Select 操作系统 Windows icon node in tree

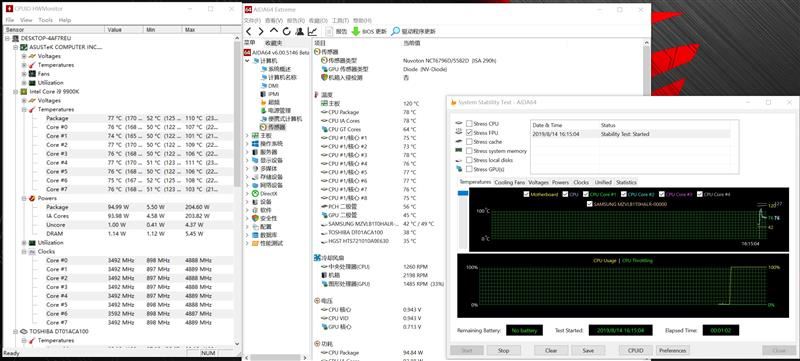tap(256, 144)
